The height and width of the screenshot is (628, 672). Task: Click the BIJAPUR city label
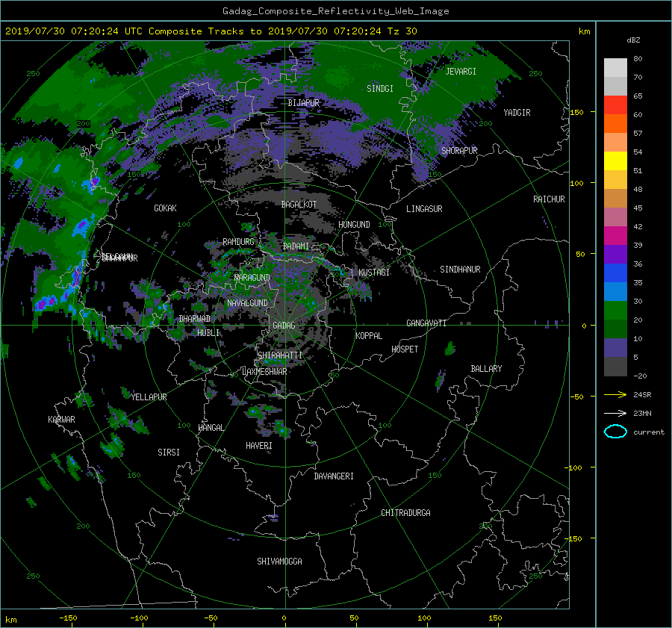point(303,103)
